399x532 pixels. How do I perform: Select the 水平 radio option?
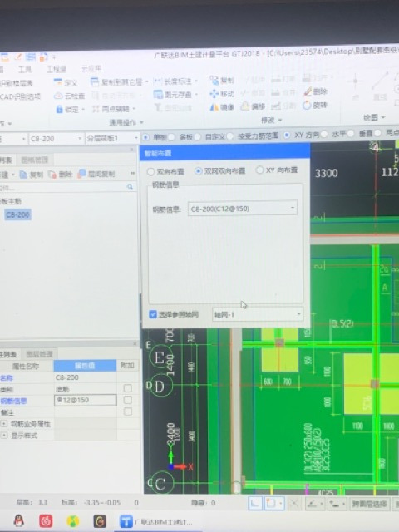(324, 135)
